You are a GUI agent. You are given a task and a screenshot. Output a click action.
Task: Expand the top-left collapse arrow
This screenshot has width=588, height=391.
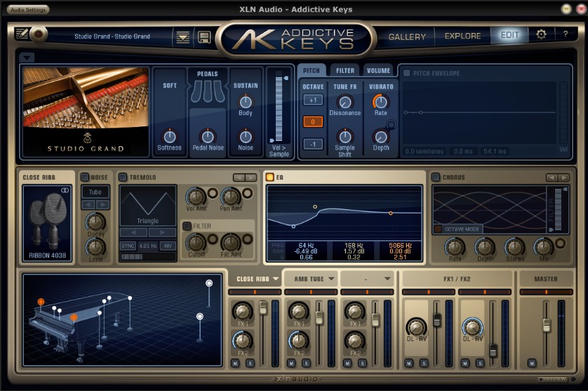27,58
